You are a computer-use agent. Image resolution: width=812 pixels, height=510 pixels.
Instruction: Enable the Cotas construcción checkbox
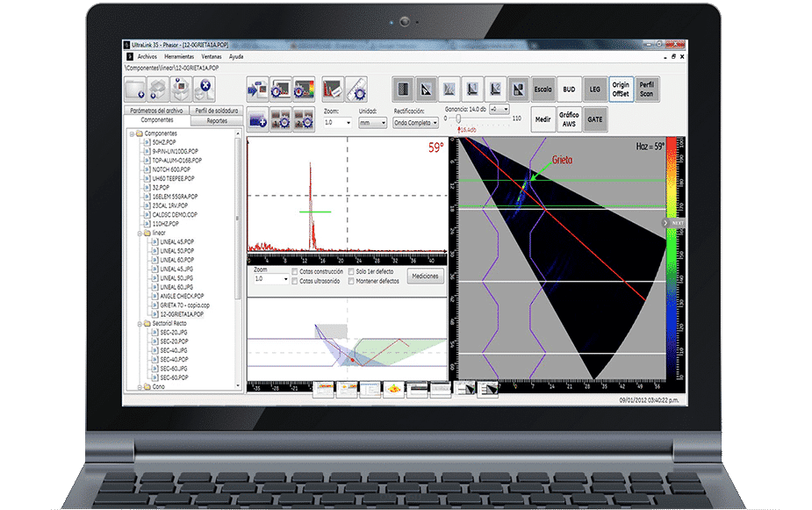[294, 271]
